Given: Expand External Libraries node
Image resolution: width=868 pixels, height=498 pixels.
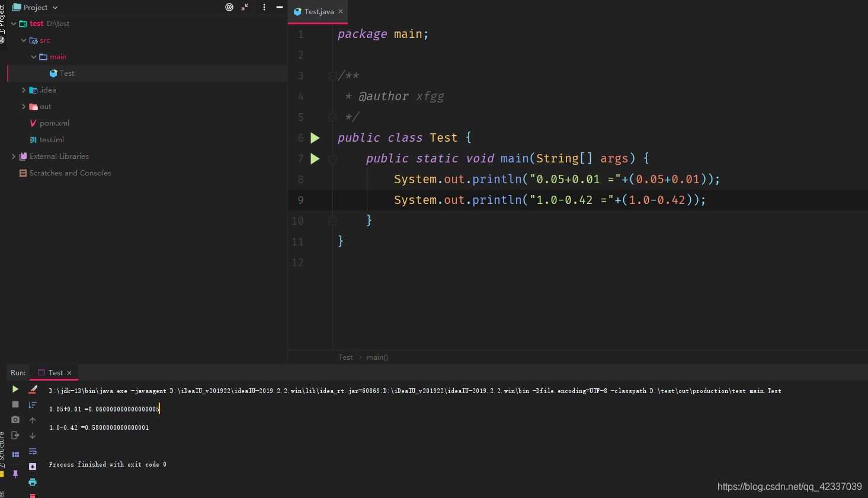Looking at the screenshot, I should pyautogui.click(x=14, y=157).
